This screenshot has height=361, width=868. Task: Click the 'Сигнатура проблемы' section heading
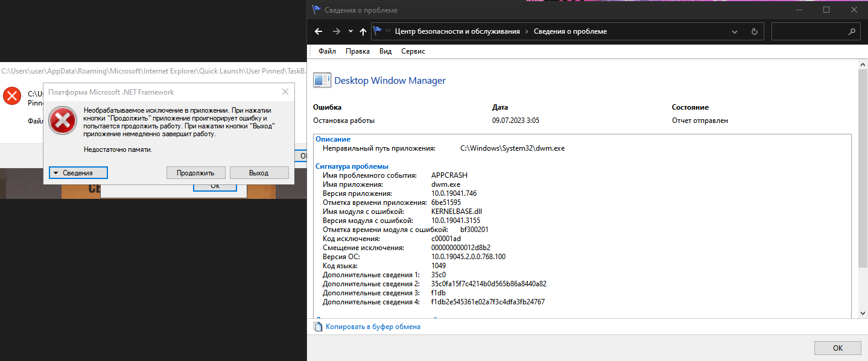click(x=352, y=166)
